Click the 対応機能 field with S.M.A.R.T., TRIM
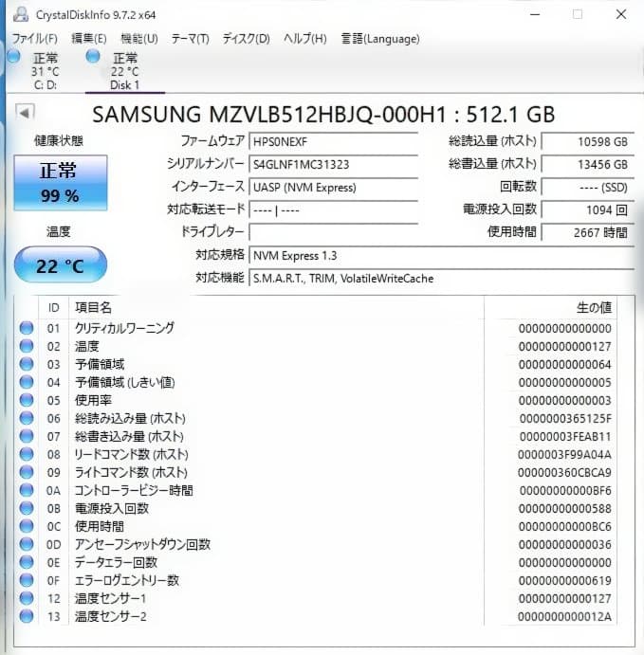Image resolution: width=644 pixels, height=655 pixels. click(442, 278)
